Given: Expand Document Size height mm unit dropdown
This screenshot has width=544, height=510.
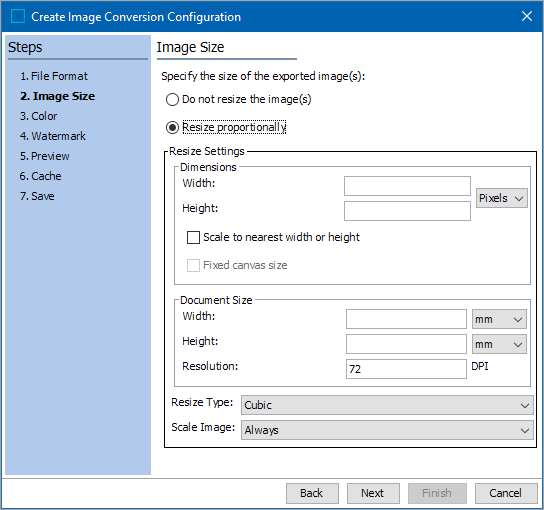Looking at the screenshot, I should [x=499, y=344].
